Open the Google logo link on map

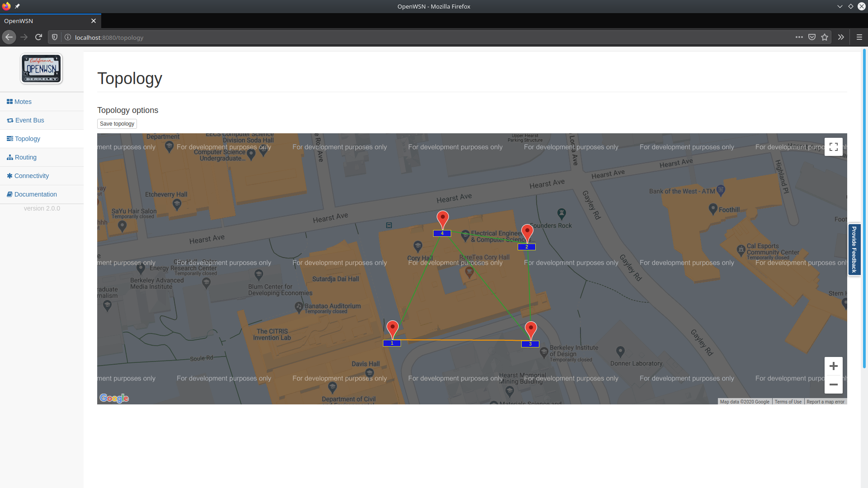pyautogui.click(x=114, y=398)
